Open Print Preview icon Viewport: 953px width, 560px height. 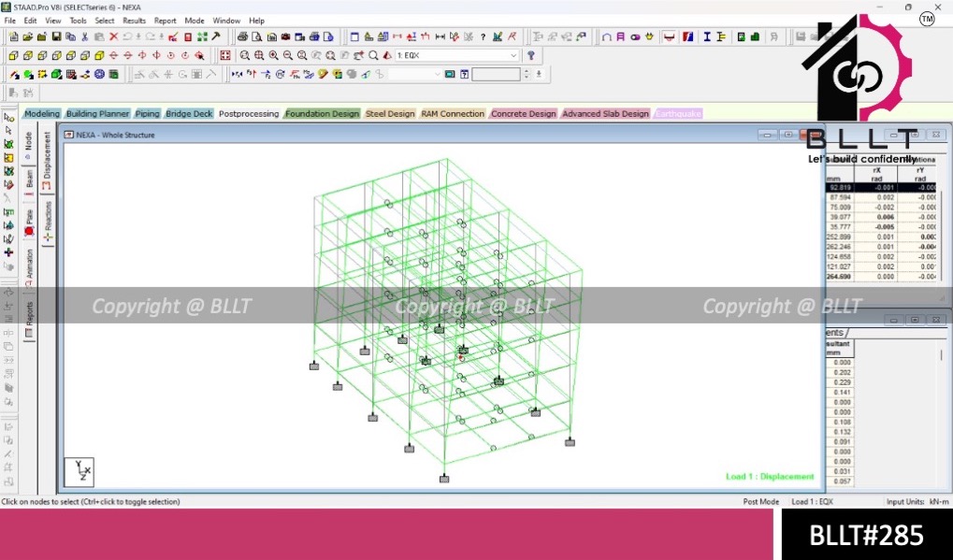257,36
